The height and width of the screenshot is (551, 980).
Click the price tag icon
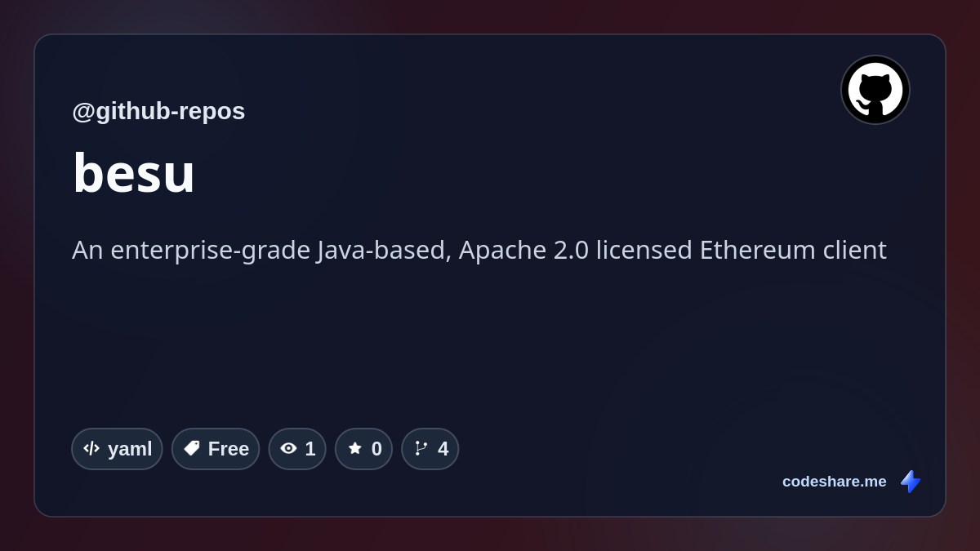coord(192,448)
